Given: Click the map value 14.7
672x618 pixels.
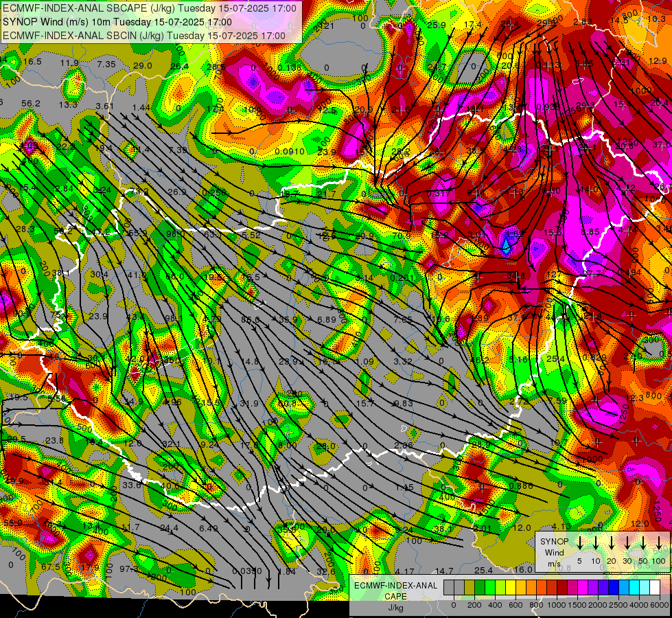Looking at the screenshot, I should 444,571.
